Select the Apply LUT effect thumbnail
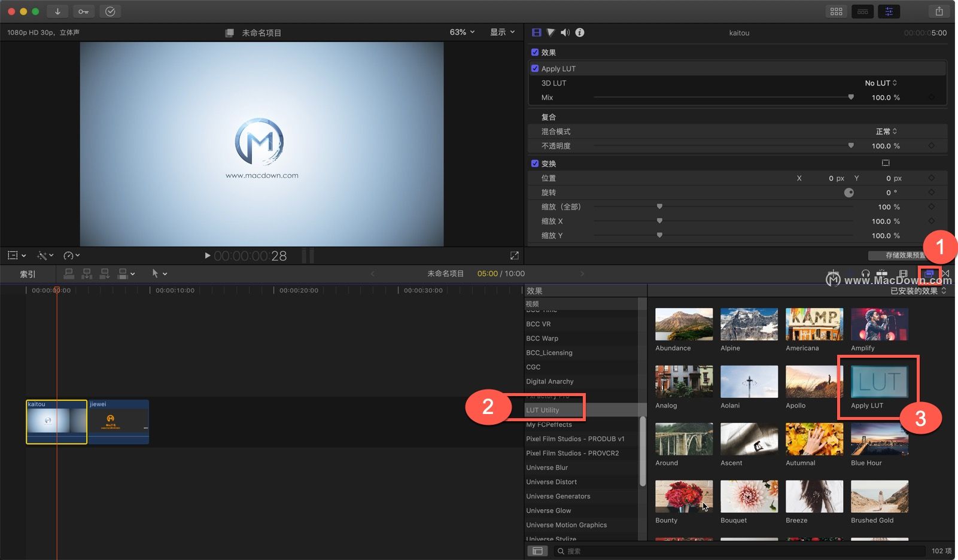This screenshot has width=958, height=560. point(878,381)
